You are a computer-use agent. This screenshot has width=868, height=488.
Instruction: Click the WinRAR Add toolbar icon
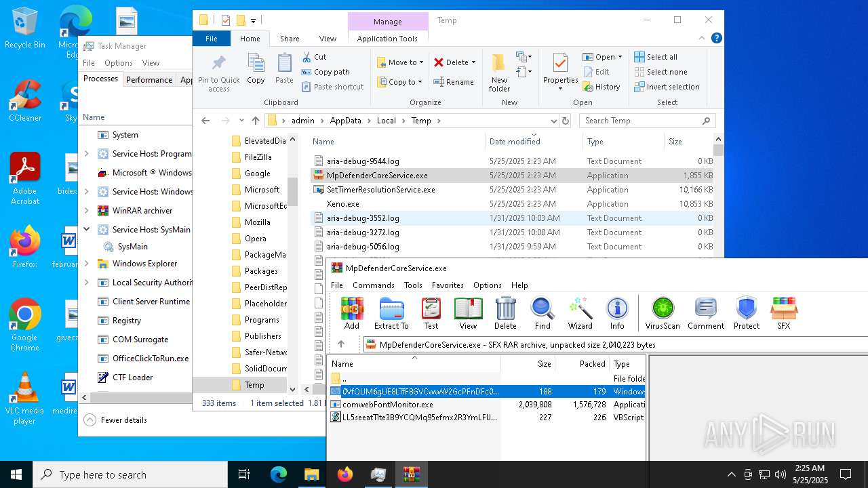coord(352,314)
